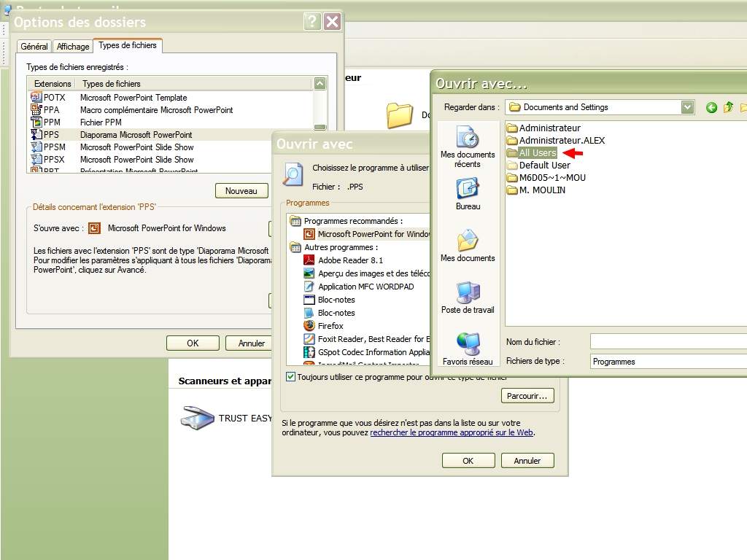The height and width of the screenshot is (560, 747).
Task: Click the Bureau places icon
Action: point(468,194)
